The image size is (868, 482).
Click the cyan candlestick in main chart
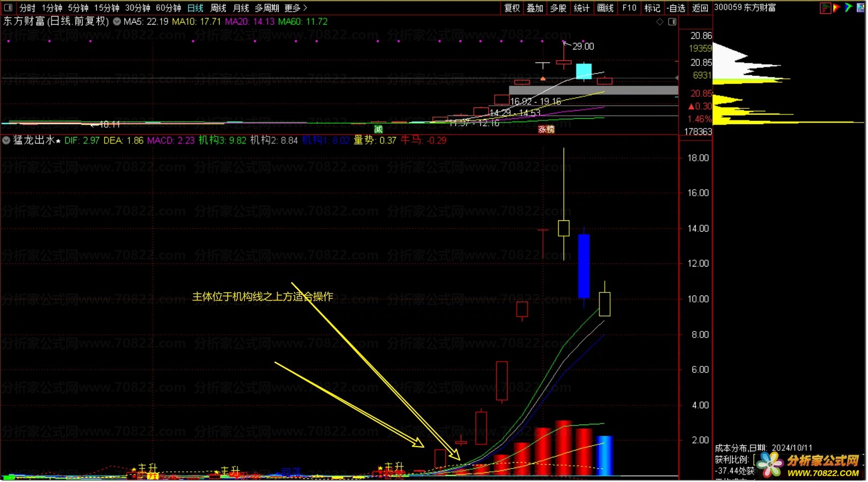tap(584, 71)
